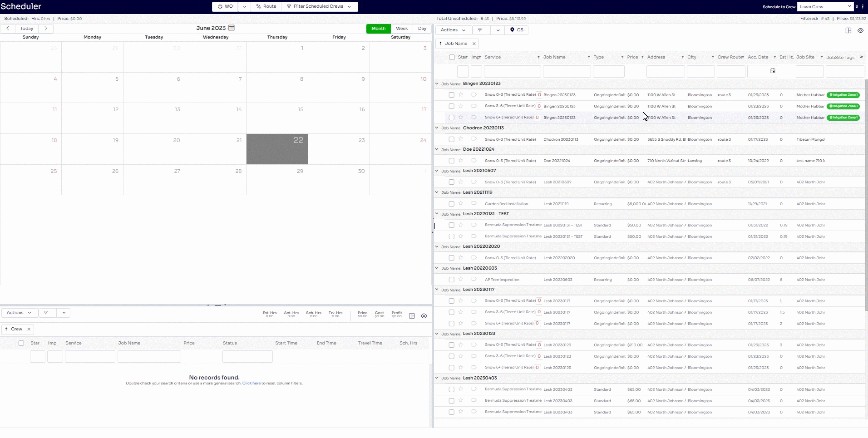Open the dropdown arrow next to WO
This screenshot has width=868, height=438.
244,6
